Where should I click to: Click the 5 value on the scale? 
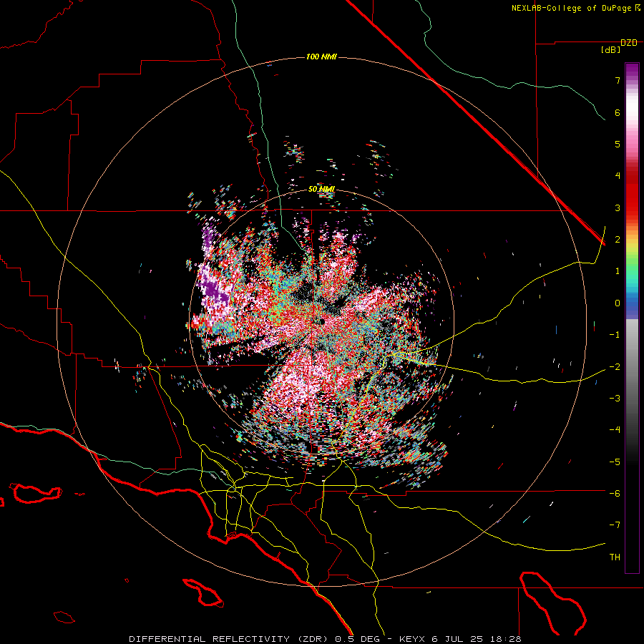618,144
